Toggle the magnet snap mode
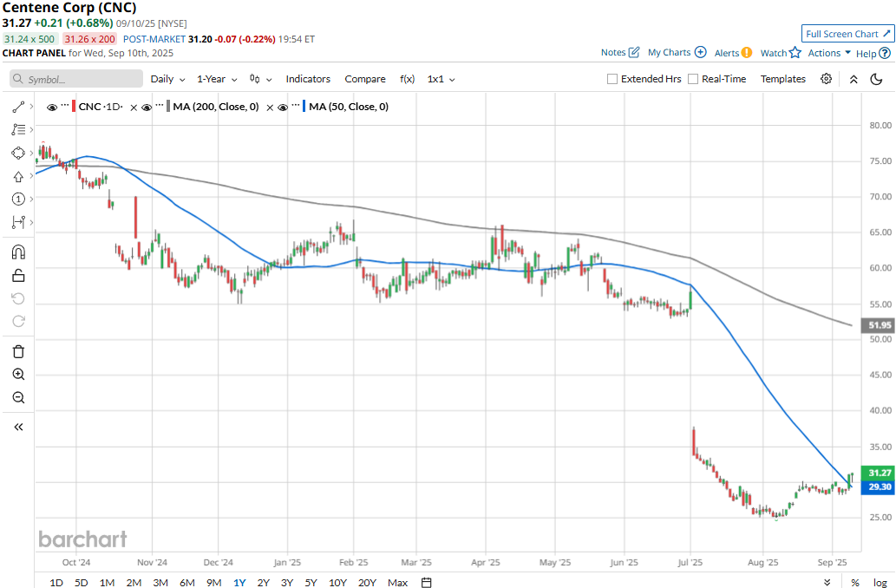 click(x=18, y=252)
